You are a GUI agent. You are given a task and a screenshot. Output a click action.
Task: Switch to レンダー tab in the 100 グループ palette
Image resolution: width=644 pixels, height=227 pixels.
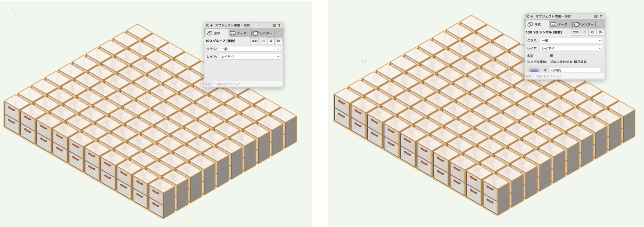point(263,33)
